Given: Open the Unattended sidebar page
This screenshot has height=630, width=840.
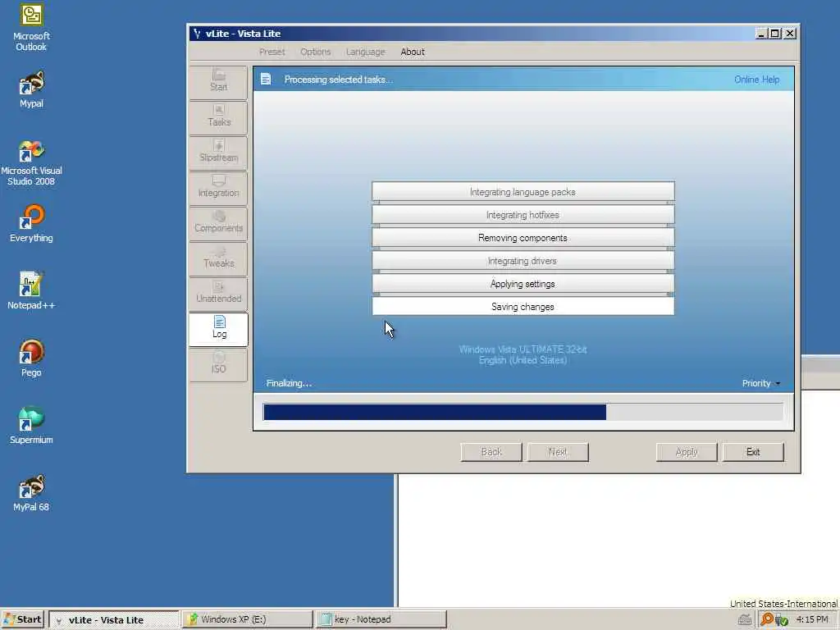Looking at the screenshot, I should click(x=218, y=294).
